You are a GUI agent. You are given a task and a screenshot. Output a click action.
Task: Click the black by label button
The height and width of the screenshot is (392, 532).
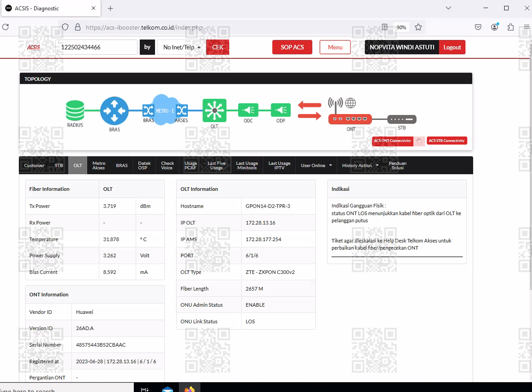tap(147, 47)
